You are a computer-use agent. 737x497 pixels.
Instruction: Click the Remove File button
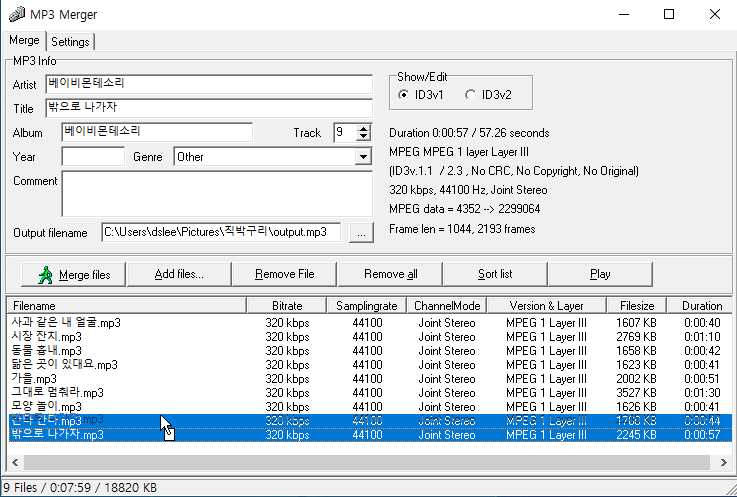[x=284, y=274]
